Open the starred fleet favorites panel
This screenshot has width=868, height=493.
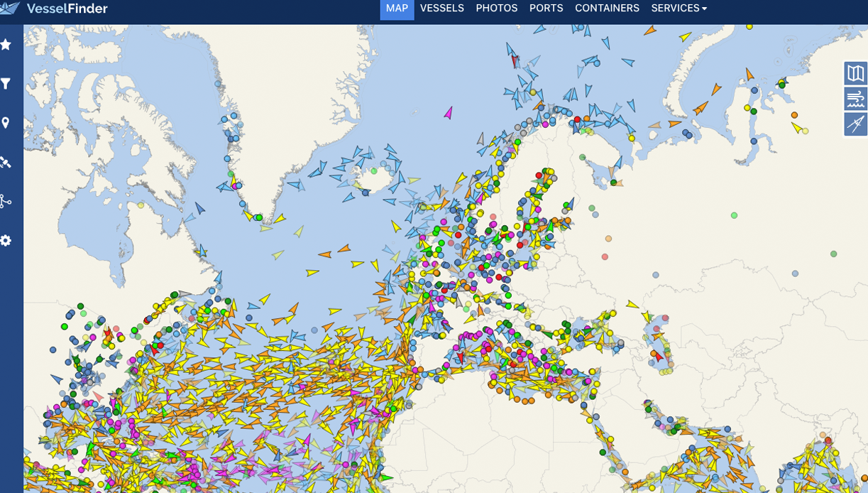pos(7,45)
